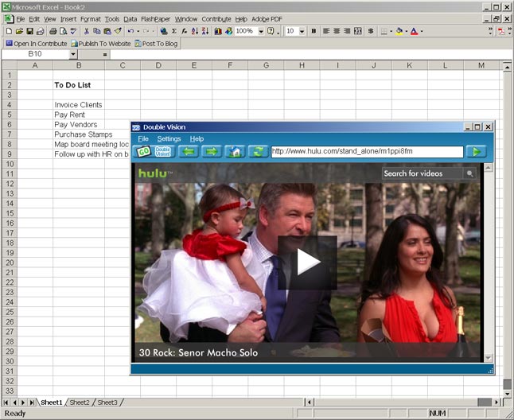Click the Insert Hyperlink globe icon
The height and width of the screenshot is (420, 514).
(x=164, y=31)
